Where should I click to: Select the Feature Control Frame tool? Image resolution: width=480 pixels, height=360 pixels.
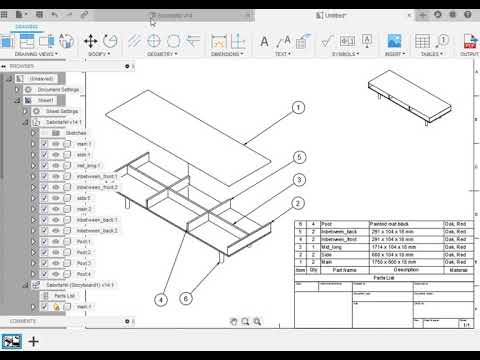[347, 41]
